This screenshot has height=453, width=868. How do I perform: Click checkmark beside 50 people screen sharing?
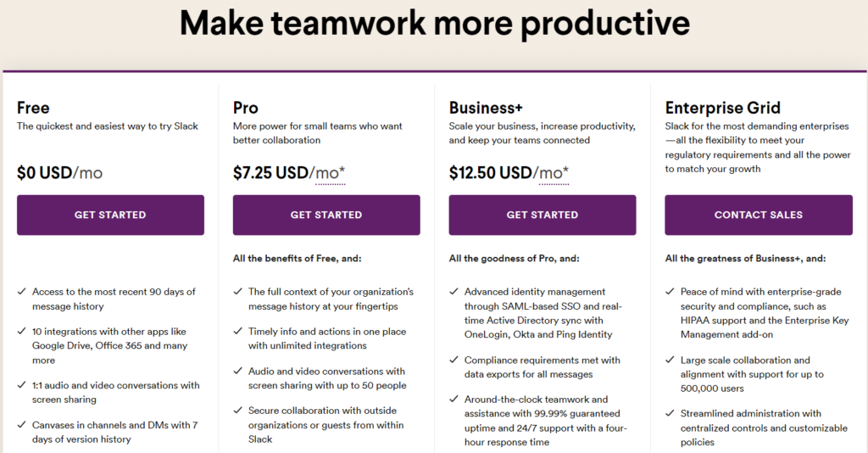point(237,371)
